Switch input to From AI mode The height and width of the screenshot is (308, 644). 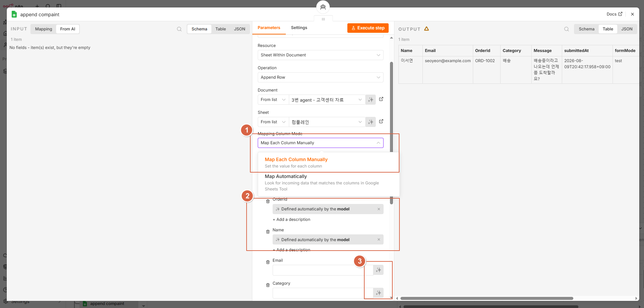(x=68, y=29)
